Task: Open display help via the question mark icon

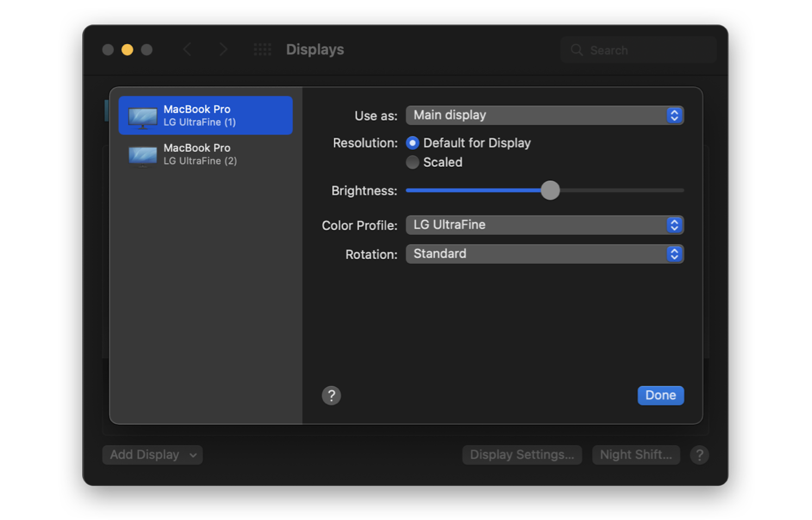Action: point(331,396)
